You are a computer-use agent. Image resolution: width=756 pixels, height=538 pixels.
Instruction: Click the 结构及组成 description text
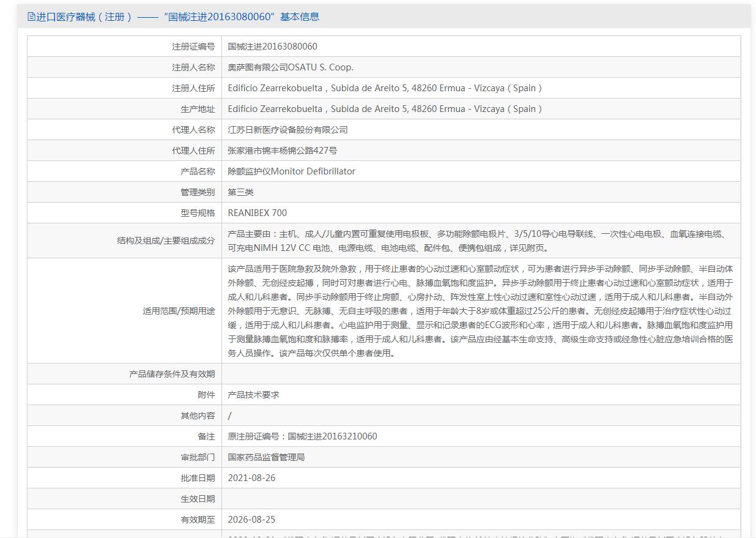click(x=477, y=241)
